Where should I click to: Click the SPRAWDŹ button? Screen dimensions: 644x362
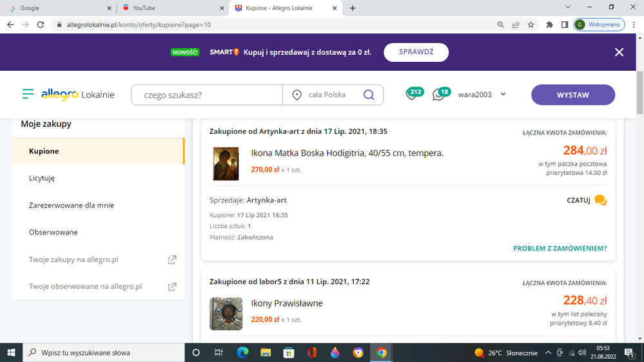(416, 52)
